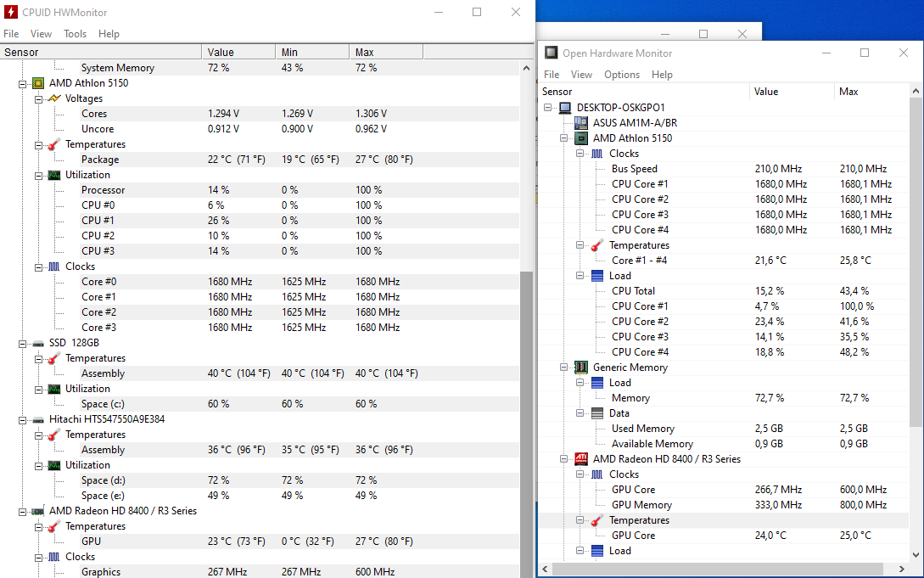The width and height of the screenshot is (924, 578).
Task: Click the thermometer icon above Core #1 - #4
Action: [597, 245]
